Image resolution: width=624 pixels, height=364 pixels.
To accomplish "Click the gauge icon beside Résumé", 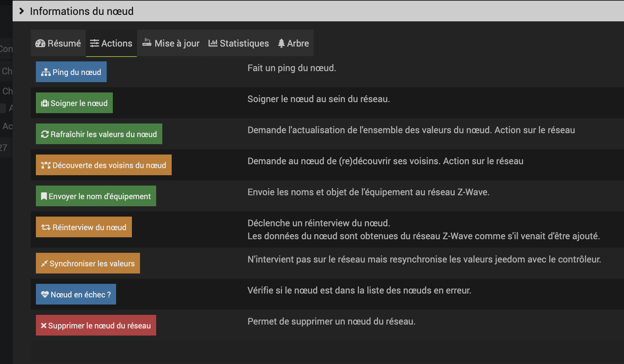I will coord(40,43).
